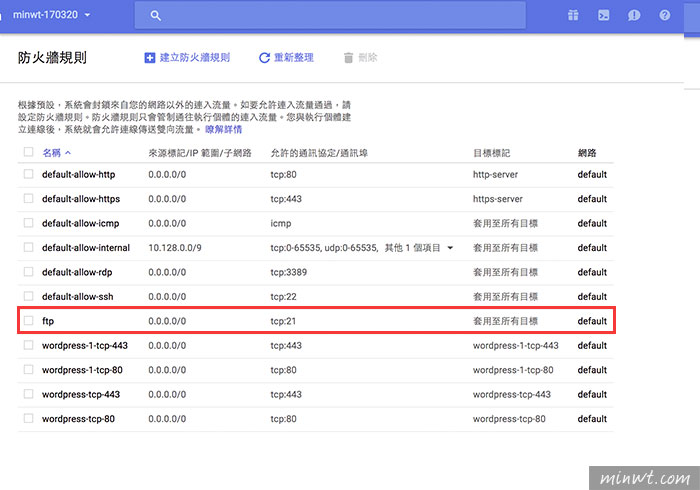Check the wordpress-1-tcp-443 row checkbox
This screenshot has width=700, height=490.
point(28,345)
